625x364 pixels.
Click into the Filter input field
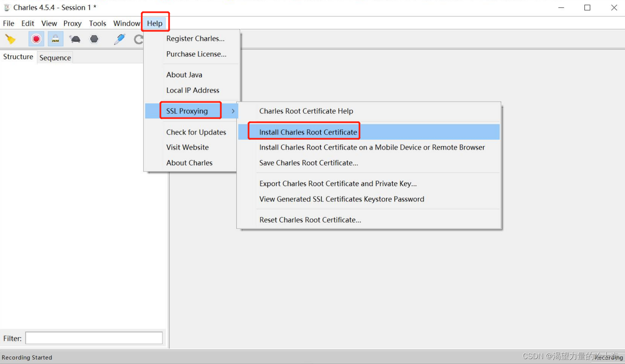pyautogui.click(x=94, y=338)
